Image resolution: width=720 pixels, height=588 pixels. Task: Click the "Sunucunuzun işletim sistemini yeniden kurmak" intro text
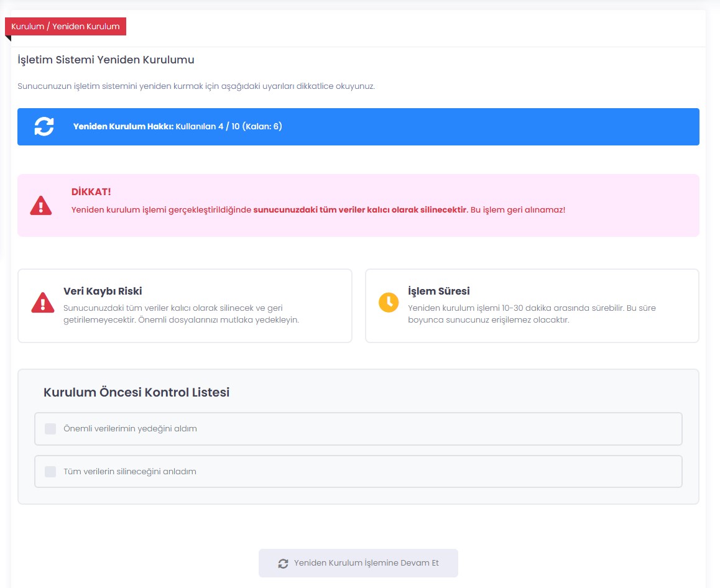coord(196,86)
